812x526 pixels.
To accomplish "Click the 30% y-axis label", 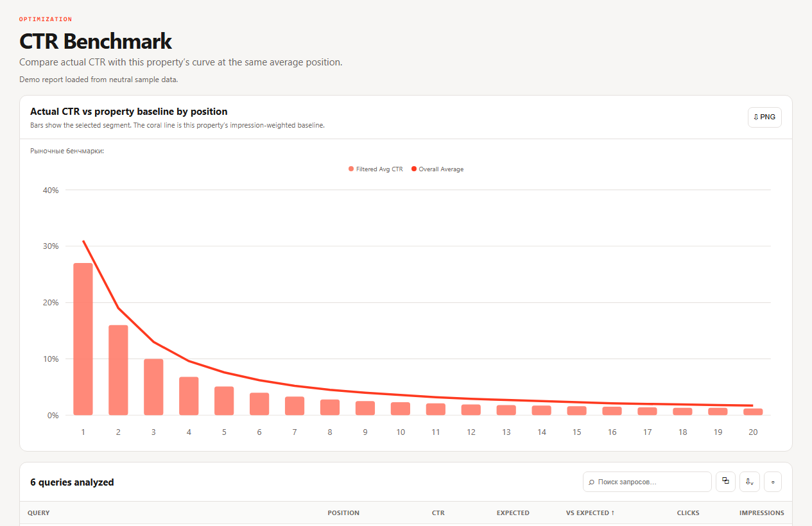I will click(x=51, y=246).
